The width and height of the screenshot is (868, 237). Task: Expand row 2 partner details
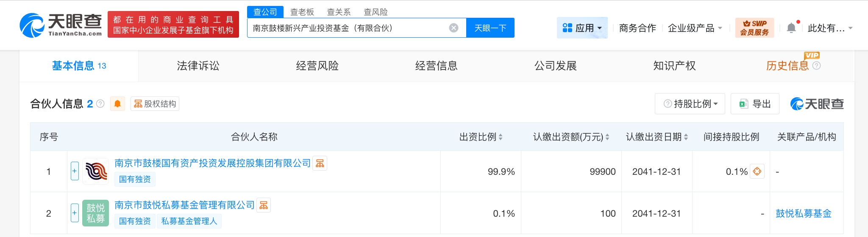click(x=75, y=213)
